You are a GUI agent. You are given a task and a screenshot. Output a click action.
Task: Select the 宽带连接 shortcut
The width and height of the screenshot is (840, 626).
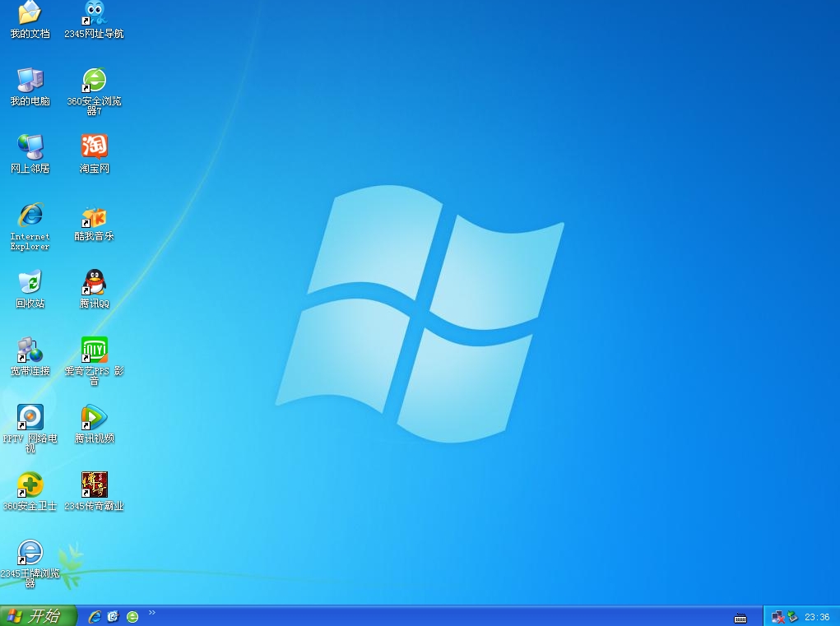[x=30, y=357]
